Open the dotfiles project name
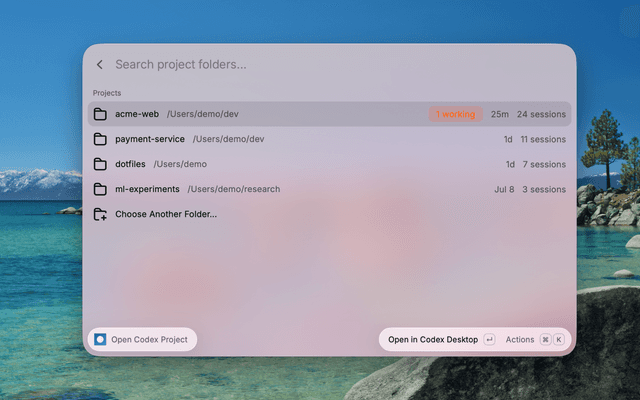 (130, 164)
